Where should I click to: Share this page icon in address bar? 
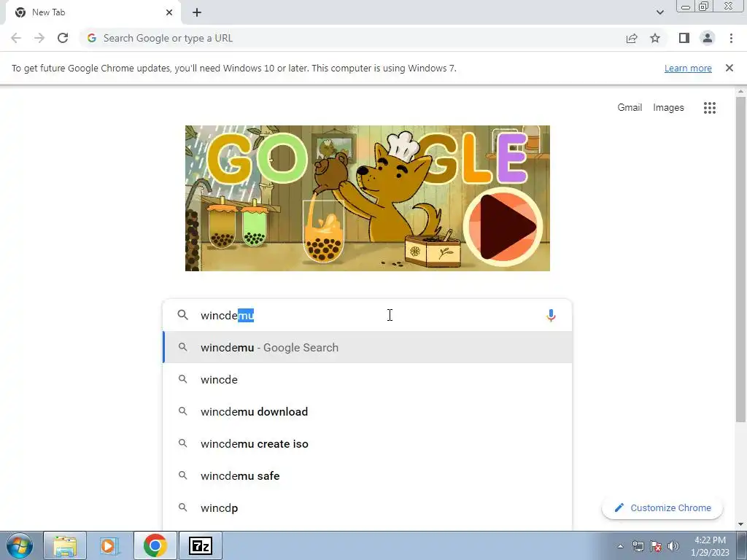pos(632,38)
